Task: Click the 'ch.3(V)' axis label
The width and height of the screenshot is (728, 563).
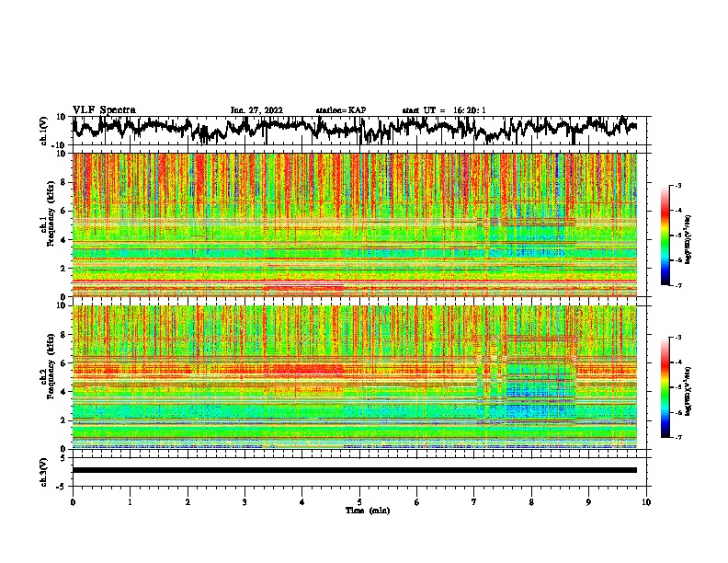Action: coord(44,472)
